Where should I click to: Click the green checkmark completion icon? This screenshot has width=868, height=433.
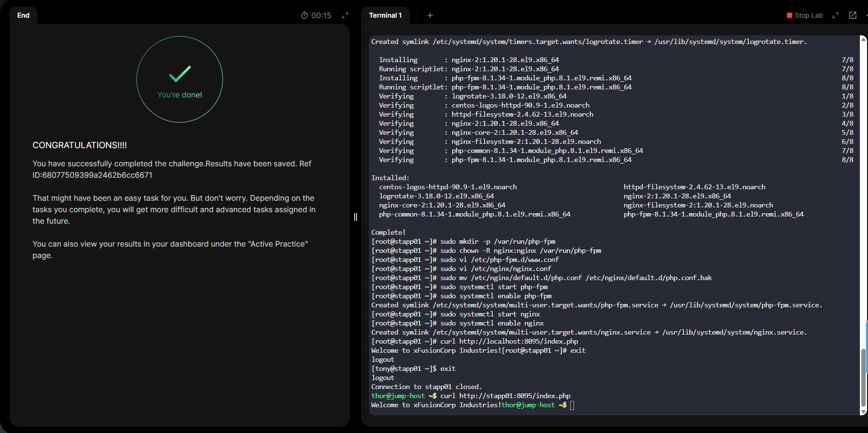180,74
